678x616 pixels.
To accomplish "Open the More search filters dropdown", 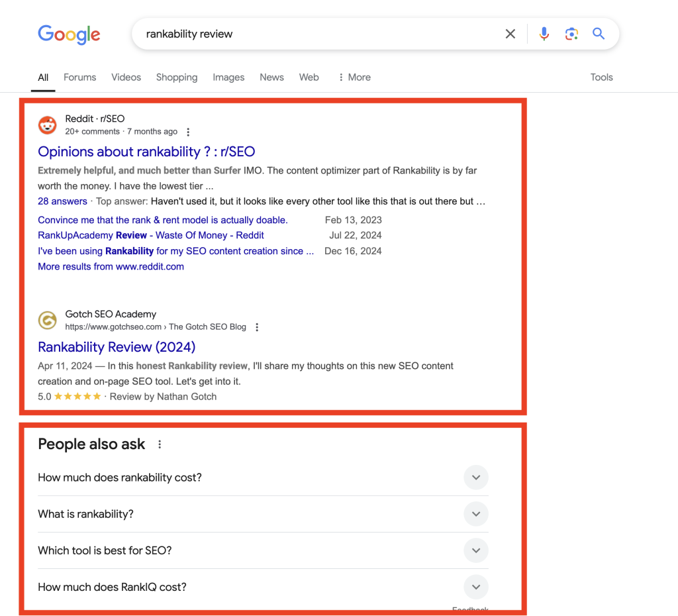I will point(354,77).
